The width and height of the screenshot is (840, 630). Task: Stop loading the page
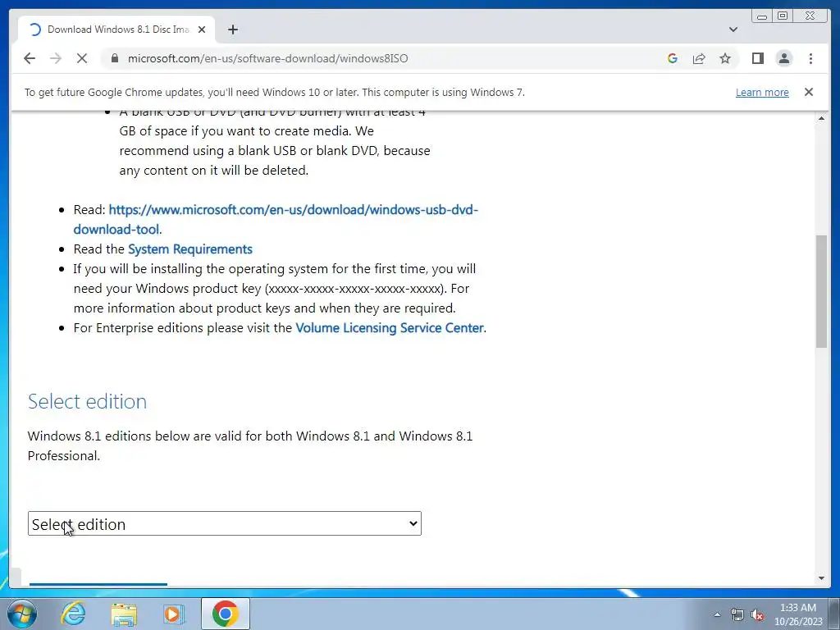[82, 58]
